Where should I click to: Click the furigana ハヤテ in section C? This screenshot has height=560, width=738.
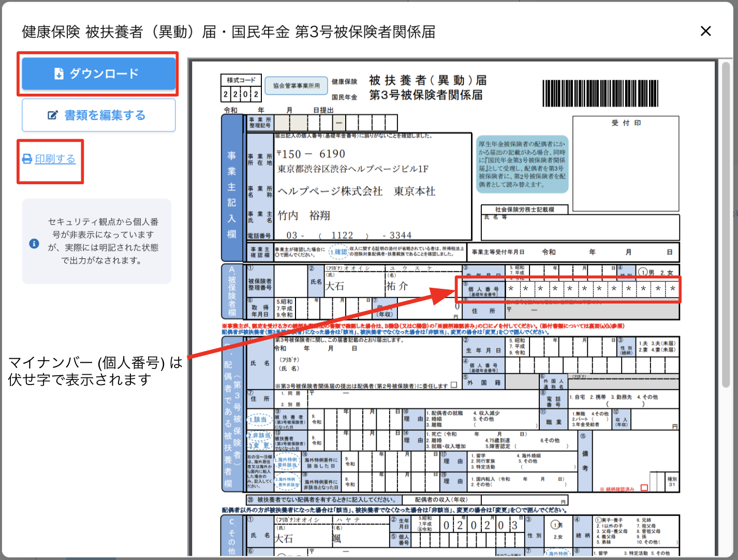[x=348, y=520]
